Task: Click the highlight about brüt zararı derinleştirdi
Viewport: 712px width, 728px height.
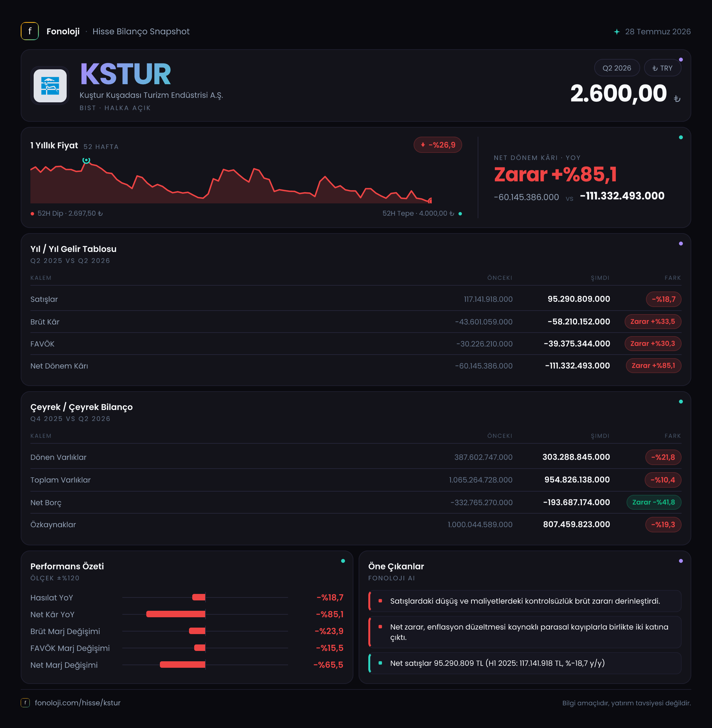Action: (525, 601)
